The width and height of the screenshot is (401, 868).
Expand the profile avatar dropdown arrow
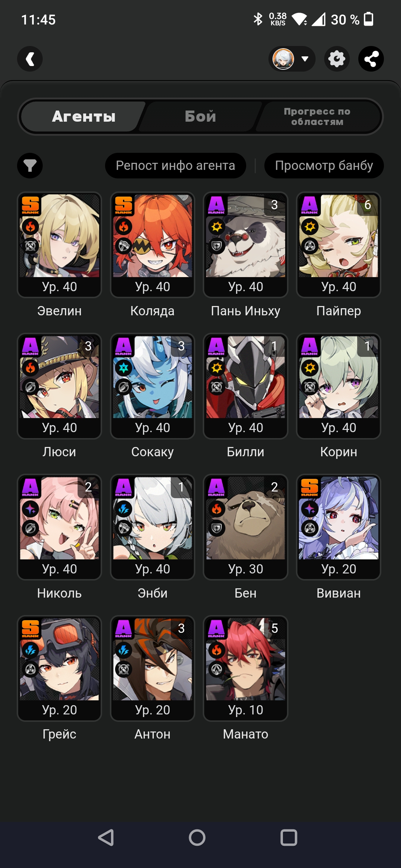coord(305,59)
